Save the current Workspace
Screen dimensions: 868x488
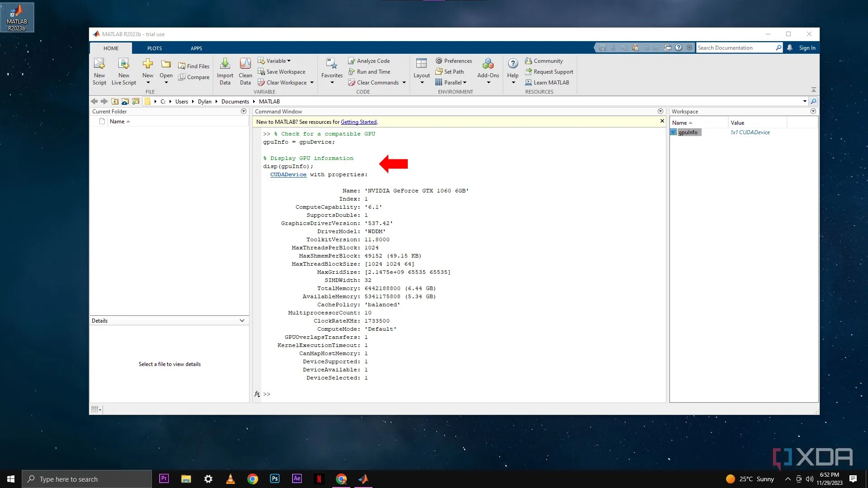282,71
